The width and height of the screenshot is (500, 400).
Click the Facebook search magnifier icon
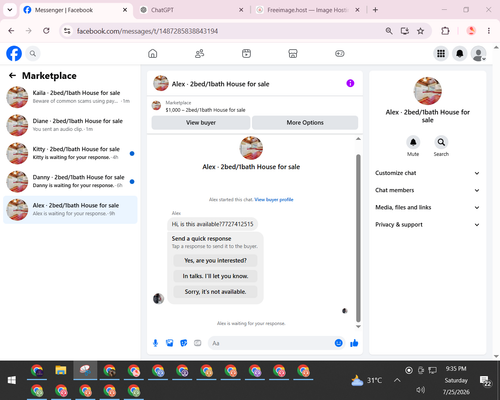tap(33, 53)
